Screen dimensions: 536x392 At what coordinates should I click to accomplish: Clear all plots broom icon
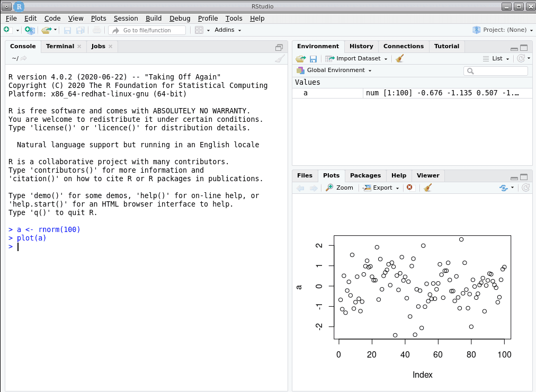pyautogui.click(x=427, y=188)
